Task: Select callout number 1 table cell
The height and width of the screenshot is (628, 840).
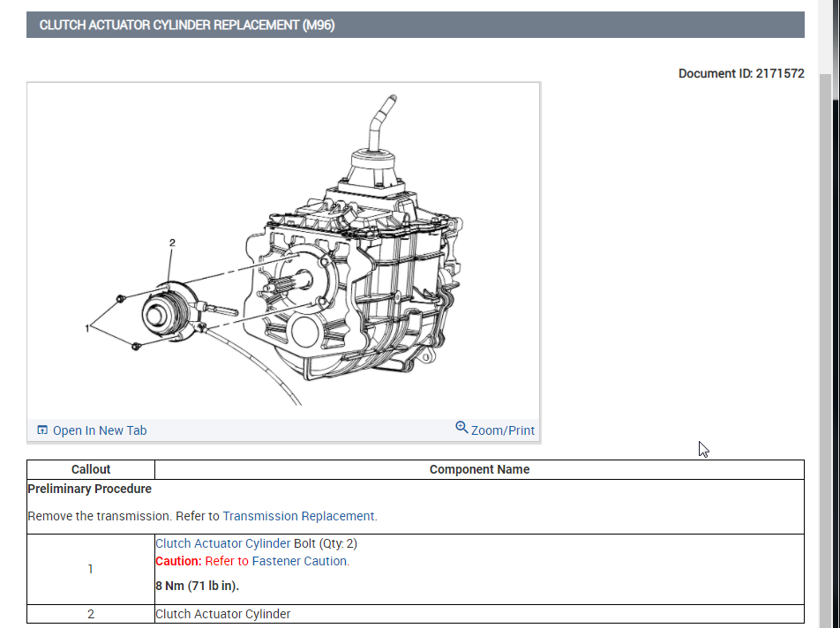Action: (91, 569)
